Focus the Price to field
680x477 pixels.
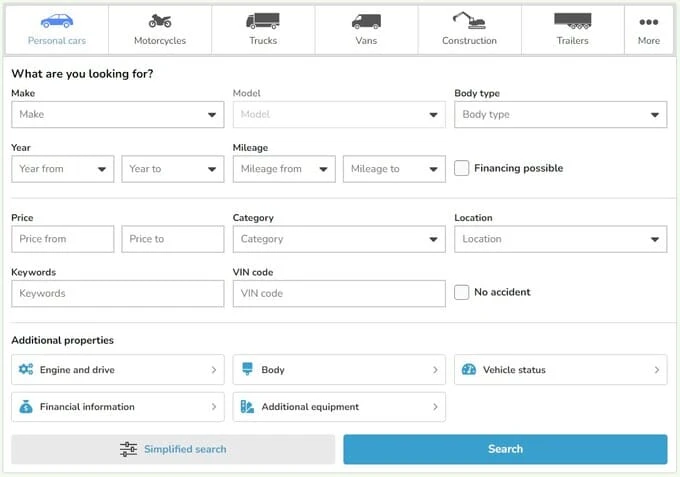(x=173, y=239)
